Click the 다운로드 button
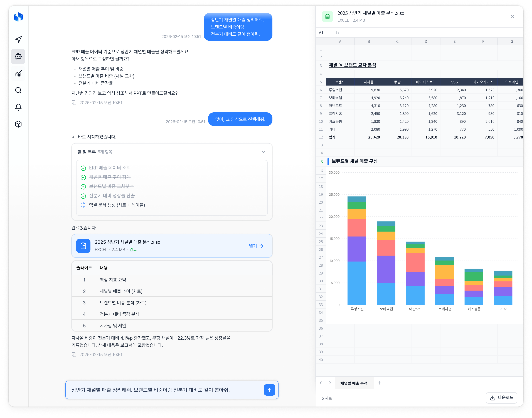This screenshot has width=532, height=418. (x=501, y=398)
